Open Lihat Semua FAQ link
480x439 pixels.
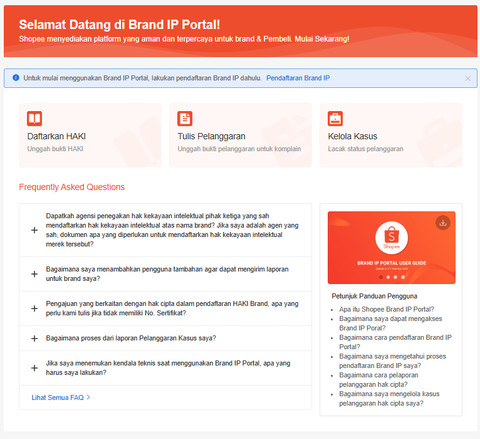[x=57, y=397]
